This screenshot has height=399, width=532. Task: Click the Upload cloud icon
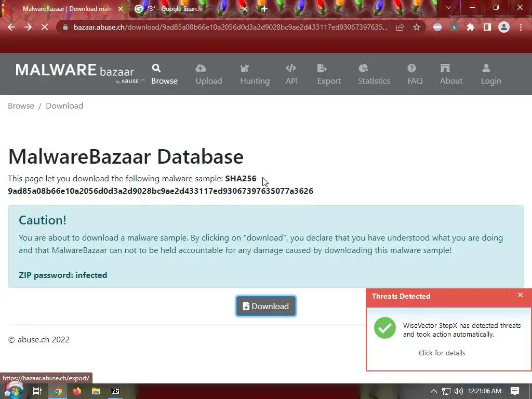coord(201,68)
